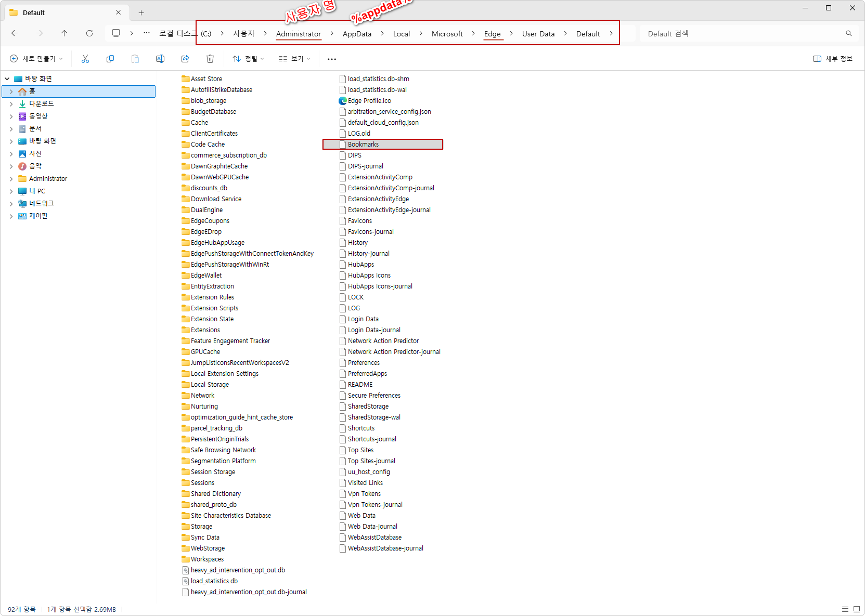The height and width of the screenshot is (616, 865).
Task: Click 로컬 디스크 (C:) breadcrumb
Action: point(185,33)
